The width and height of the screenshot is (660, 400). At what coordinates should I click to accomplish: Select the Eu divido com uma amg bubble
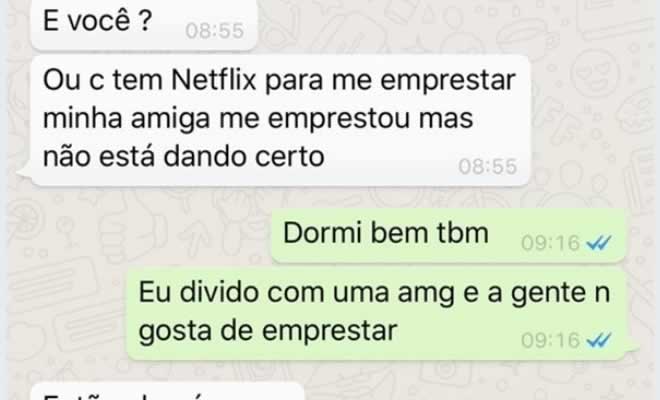375,314
